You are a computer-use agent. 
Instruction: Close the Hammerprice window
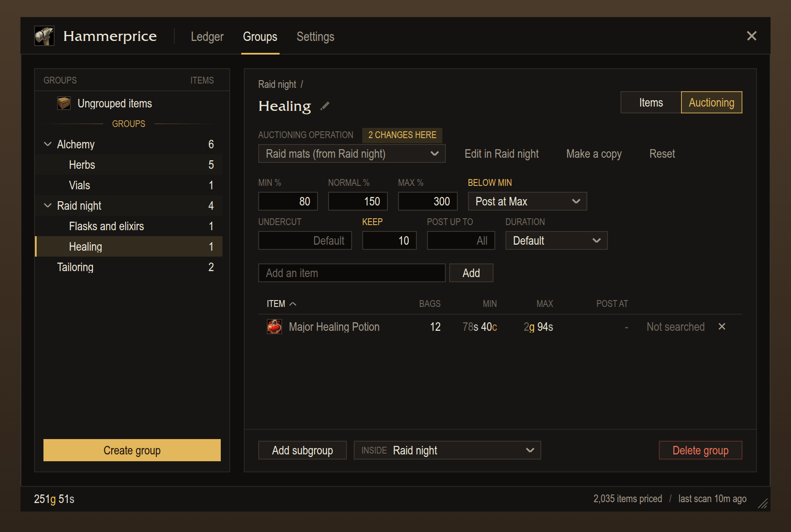(752, 36)
